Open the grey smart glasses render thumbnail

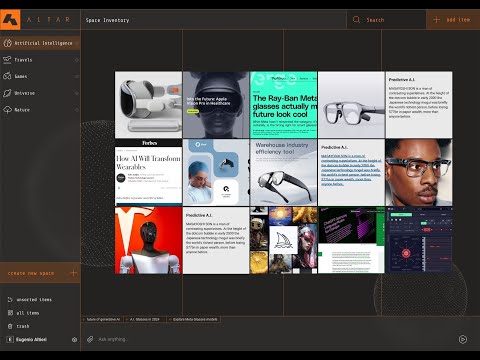coord(351,105)
